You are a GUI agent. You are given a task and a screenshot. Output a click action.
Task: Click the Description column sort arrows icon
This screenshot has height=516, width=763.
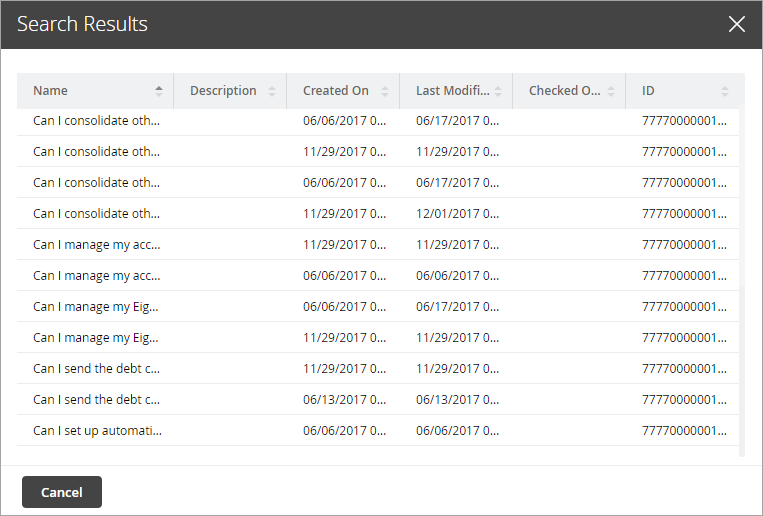272,91
